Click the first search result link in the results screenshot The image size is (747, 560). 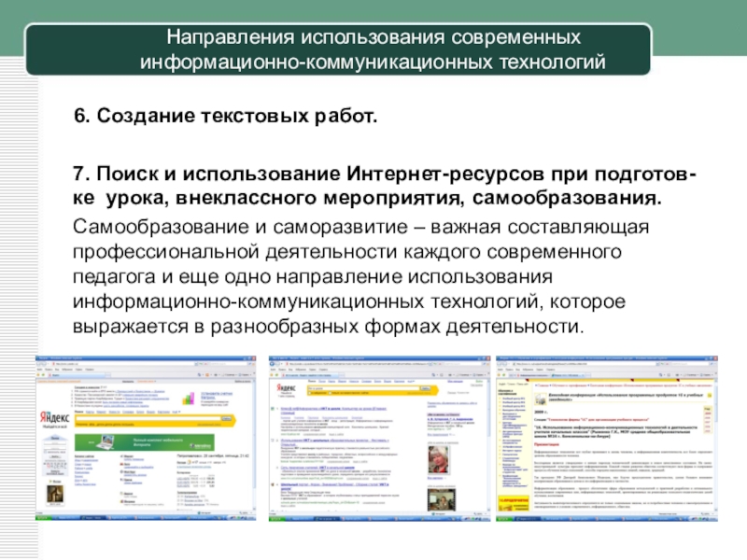point(333,410)
